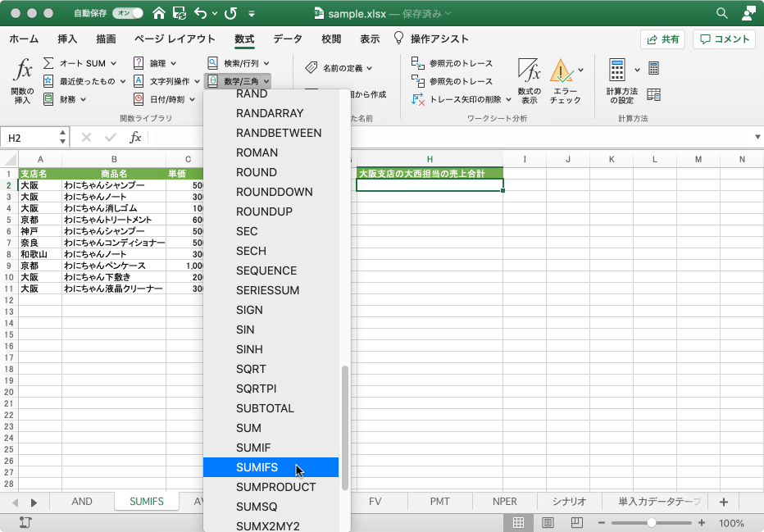Choose RANDBETWEEN from the list
The height and width of the screenshot is (532, 764).
271,133
